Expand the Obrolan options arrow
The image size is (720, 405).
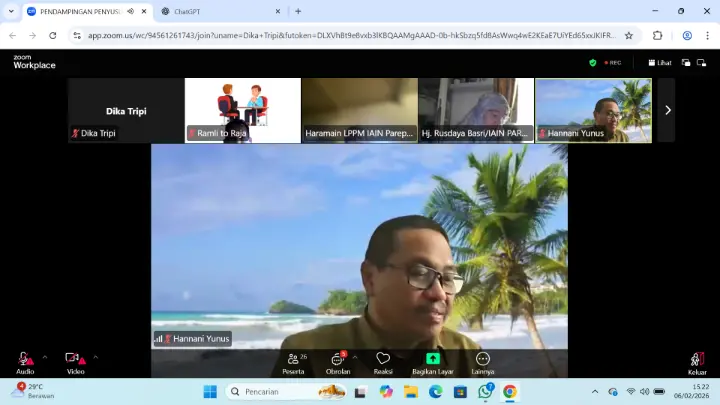355,356
